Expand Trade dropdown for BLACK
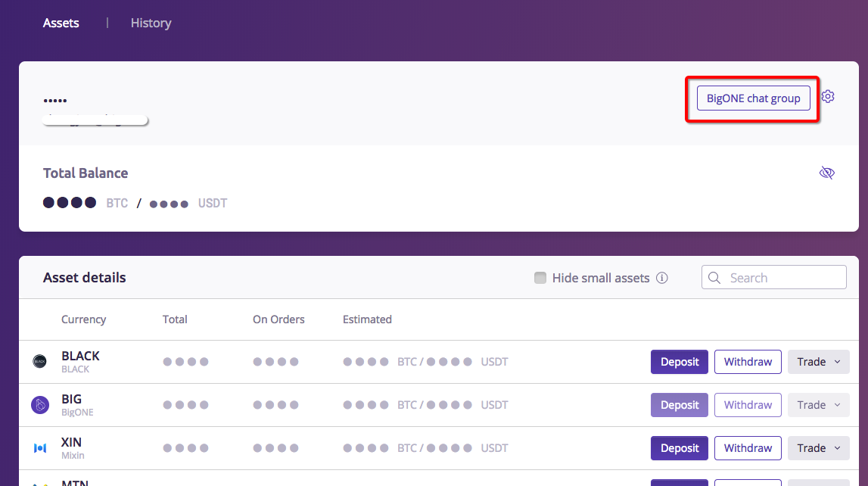 click(x=818, y=362)
